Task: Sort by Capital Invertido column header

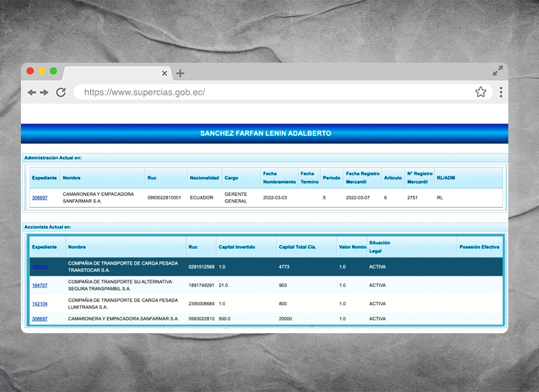Action: pyautogui.click(x=237, y=247)
